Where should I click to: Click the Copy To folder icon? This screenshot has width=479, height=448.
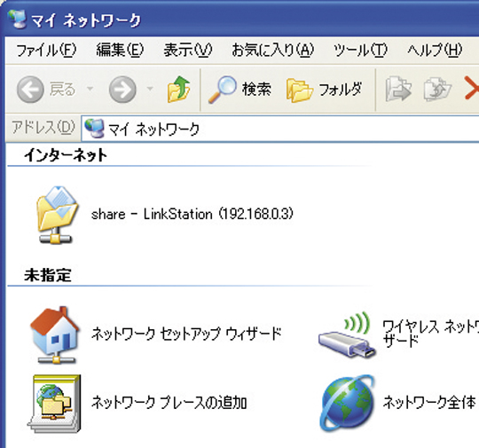click(x=437, y=90)
